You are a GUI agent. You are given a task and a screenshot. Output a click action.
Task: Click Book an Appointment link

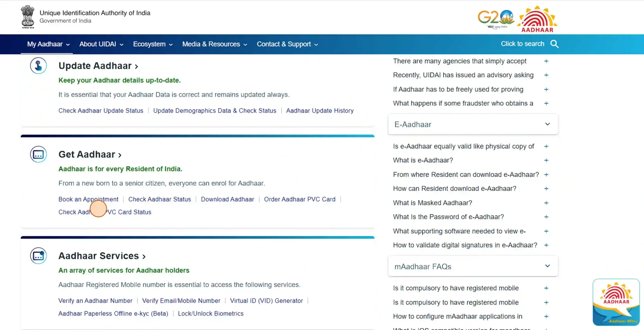click(88, 199)
